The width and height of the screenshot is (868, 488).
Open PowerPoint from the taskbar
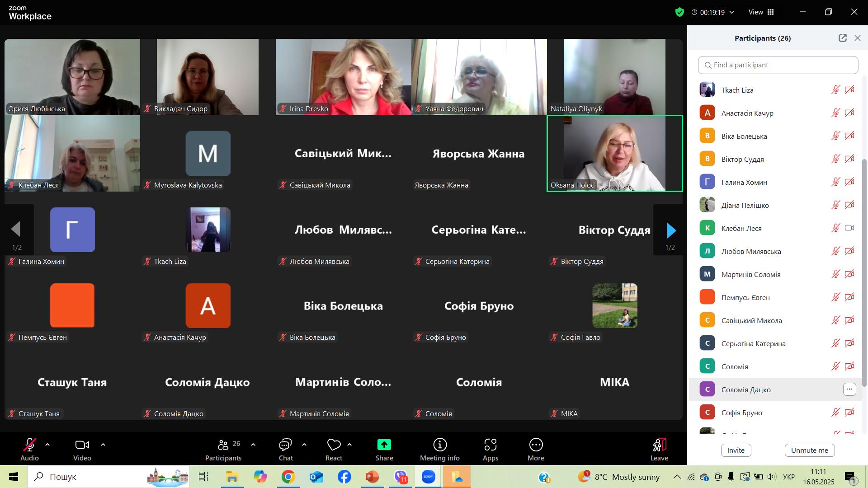[x=372, y=477]
